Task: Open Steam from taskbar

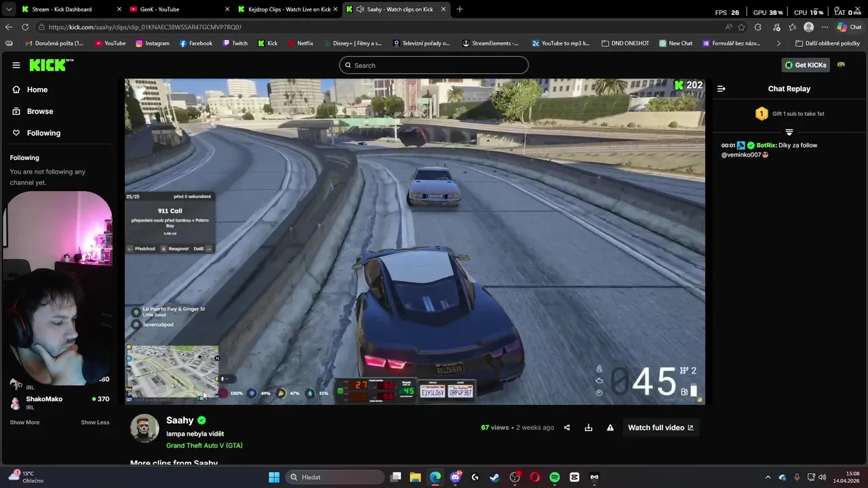Action: [x=494, y=477]
